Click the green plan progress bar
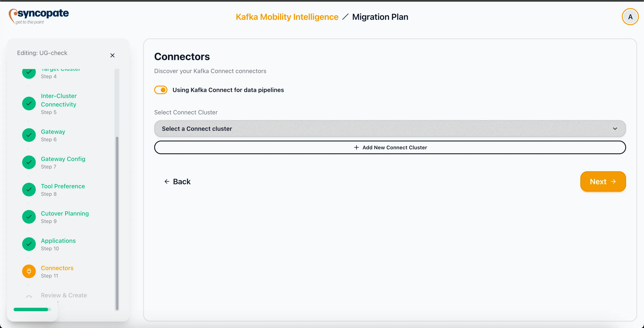644x328 pixels. click(x=31, y=309)
